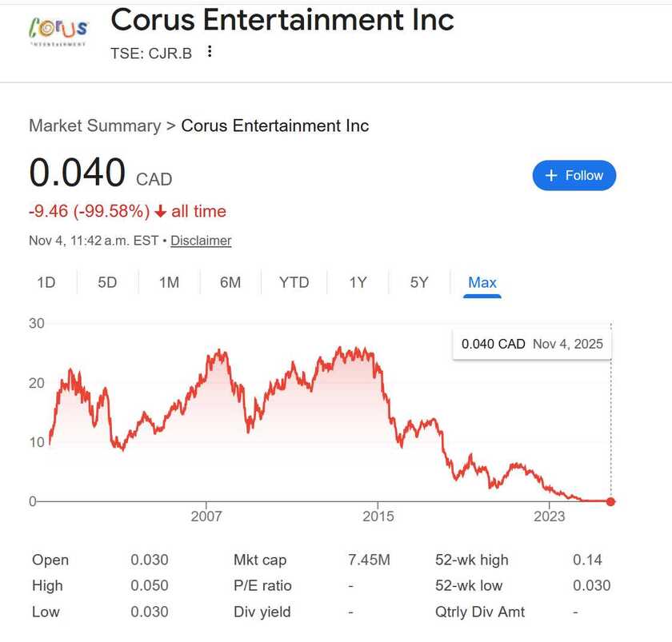Open the Disclaimer link
The height and width of the screenshot is (642, 672).
coord(201,241)
